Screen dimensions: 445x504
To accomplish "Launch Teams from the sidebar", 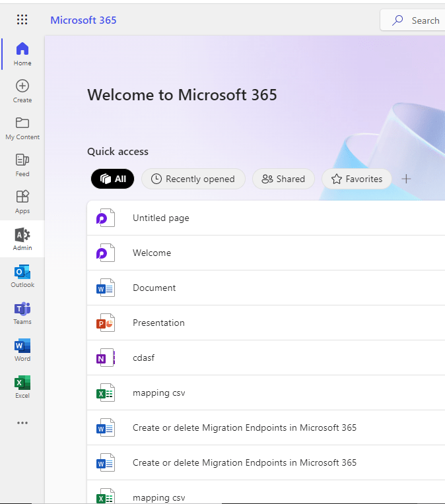I will coord(22,313).
